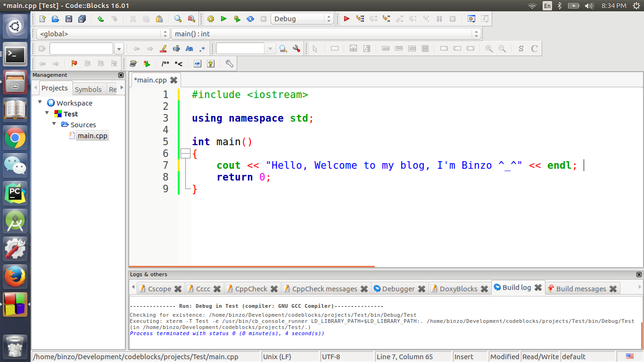Insert Doxygen block comment with /** icon
The height and width of the screenshot is (362, 644).
pos(165,64)
